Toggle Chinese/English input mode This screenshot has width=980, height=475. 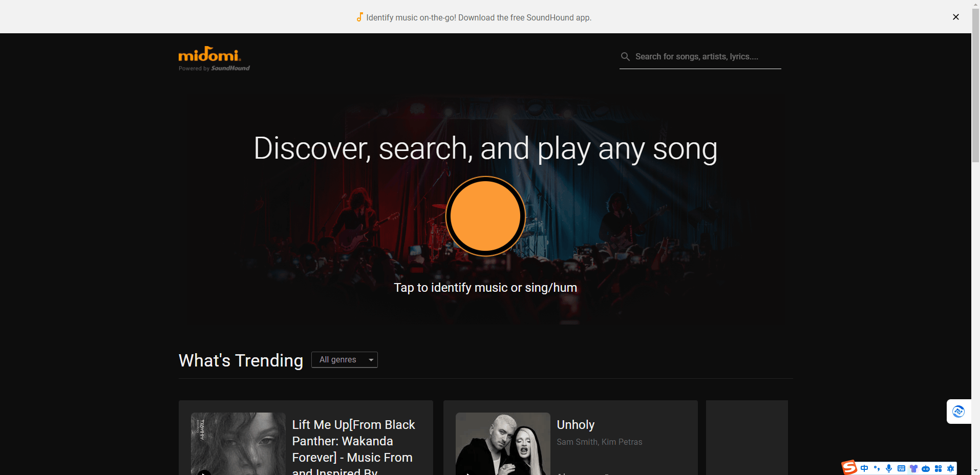pos(864,468)
